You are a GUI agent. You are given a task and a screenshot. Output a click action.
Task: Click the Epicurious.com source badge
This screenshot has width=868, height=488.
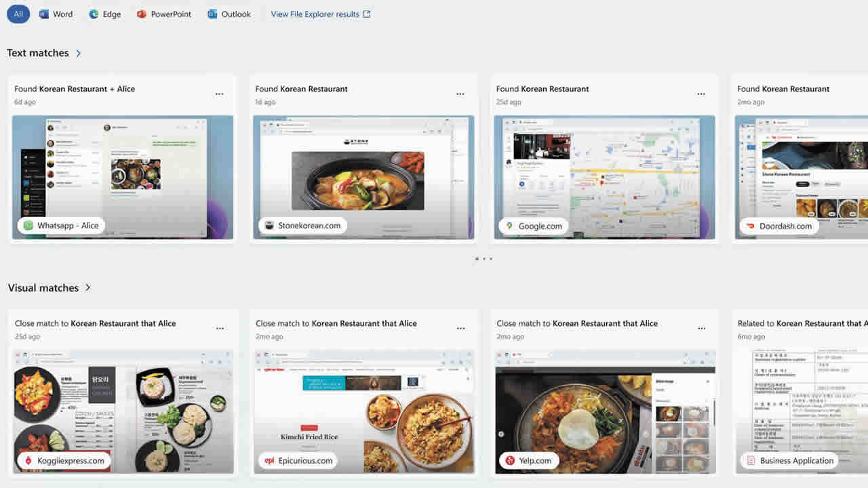coord(298,461)
